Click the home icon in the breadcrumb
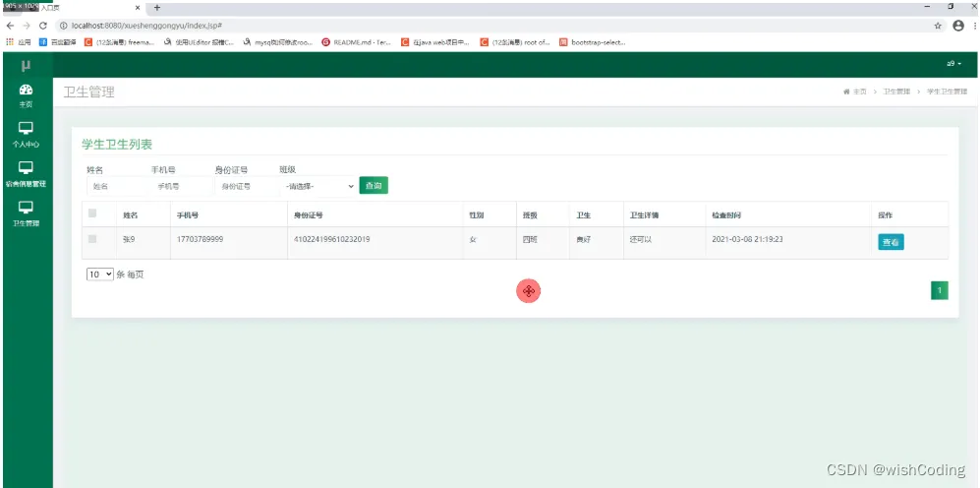Screen dimensions: 980x488 click(x=846, y=91)
